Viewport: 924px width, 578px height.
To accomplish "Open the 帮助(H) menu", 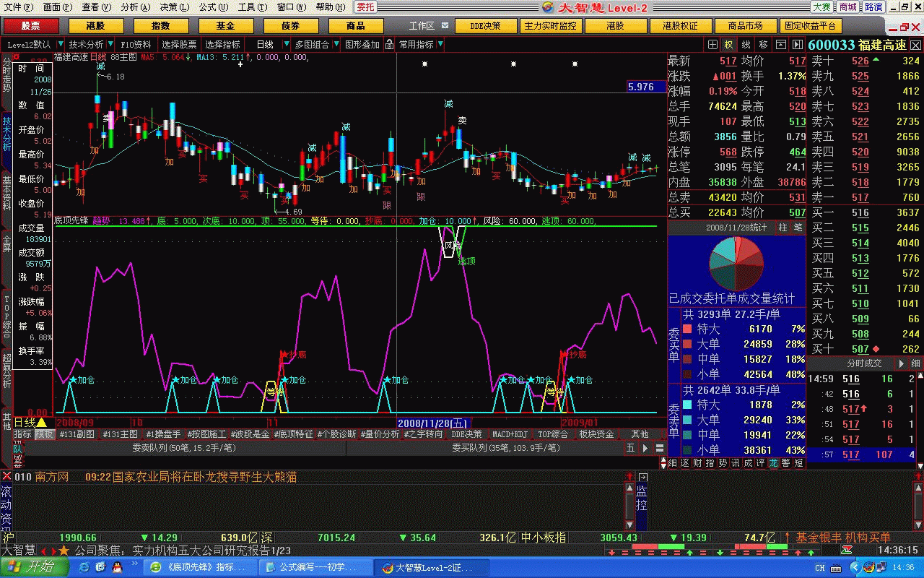I will pyautogui.click(x=330, y=7).
